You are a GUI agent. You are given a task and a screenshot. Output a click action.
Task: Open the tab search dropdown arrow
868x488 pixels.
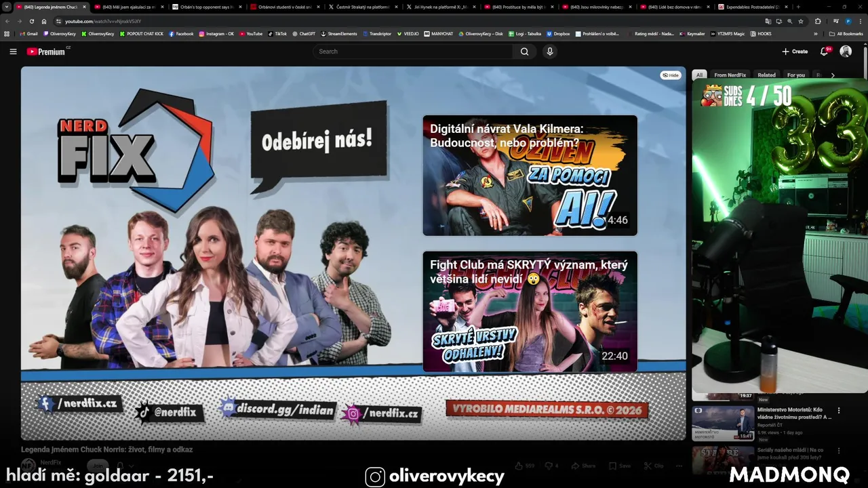[x=7, y=7]
